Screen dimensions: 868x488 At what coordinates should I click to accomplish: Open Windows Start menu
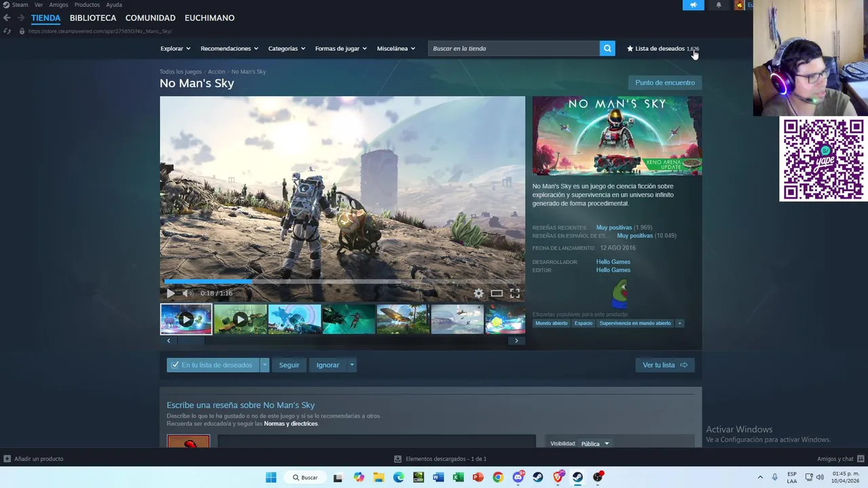pos(271,477)
